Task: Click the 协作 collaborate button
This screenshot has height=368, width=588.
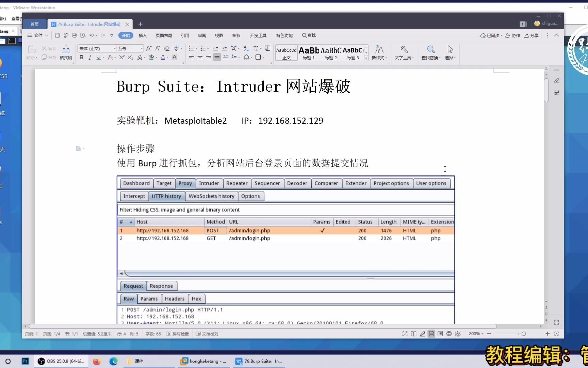Action: pos(513,35)
